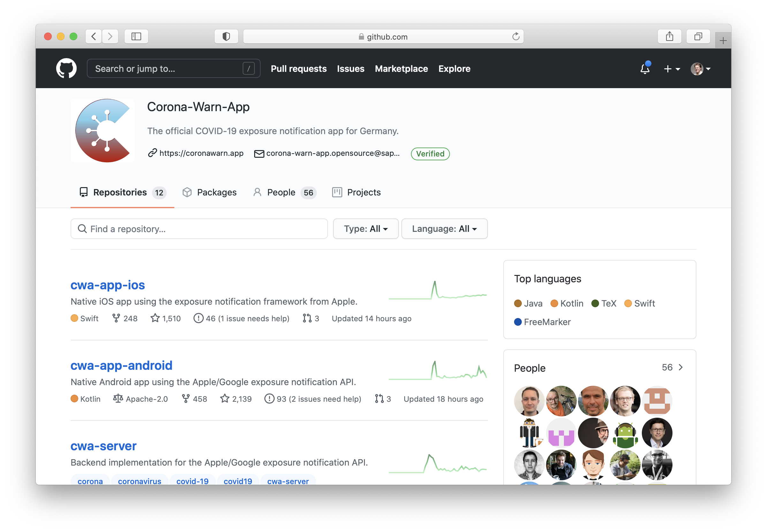Viewport: 767px width, 532px height.
Task: Reload the page in address bar
Action: click(516, 36)
